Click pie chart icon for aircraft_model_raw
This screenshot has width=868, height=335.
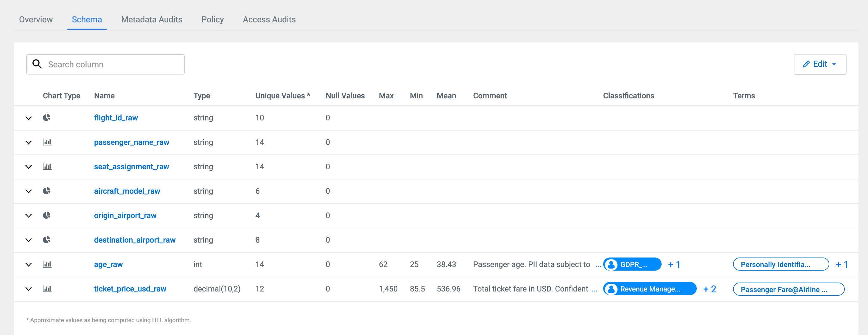coord(46,191)
